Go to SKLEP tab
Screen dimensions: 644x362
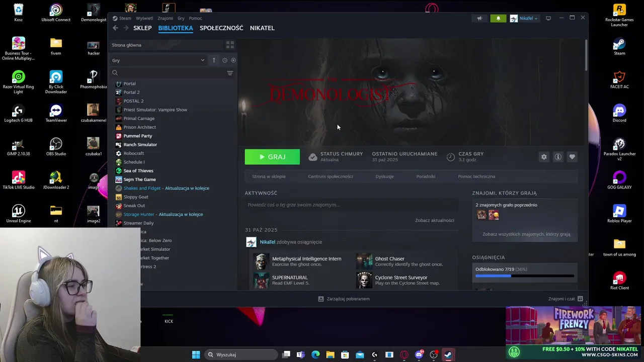click(142, 28)
